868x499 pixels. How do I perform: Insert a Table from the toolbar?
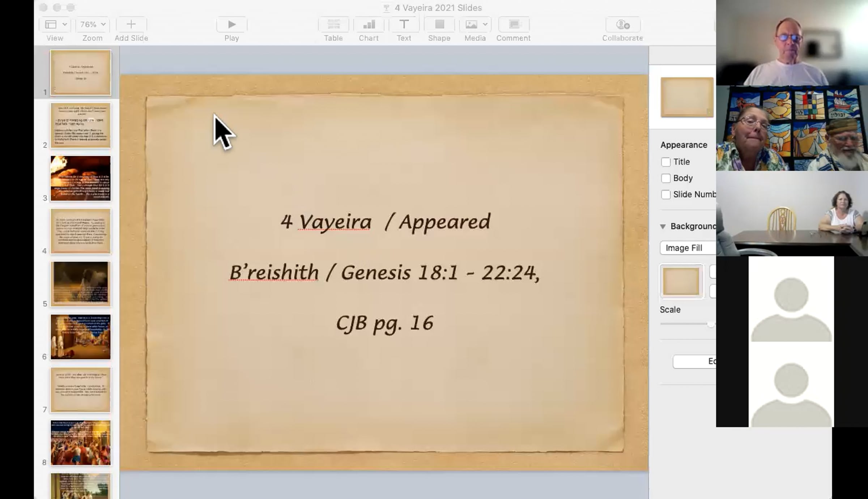coord(333,25)
